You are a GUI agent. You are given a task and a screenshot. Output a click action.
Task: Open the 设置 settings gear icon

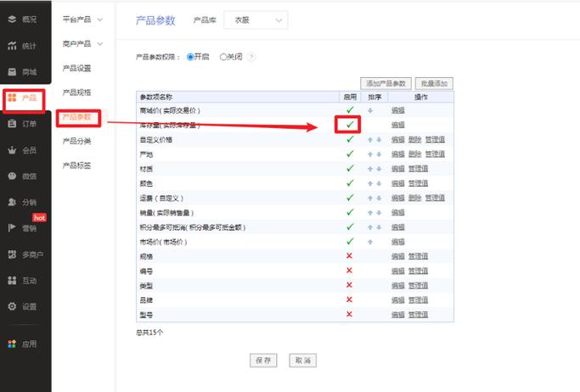point(12,306)
